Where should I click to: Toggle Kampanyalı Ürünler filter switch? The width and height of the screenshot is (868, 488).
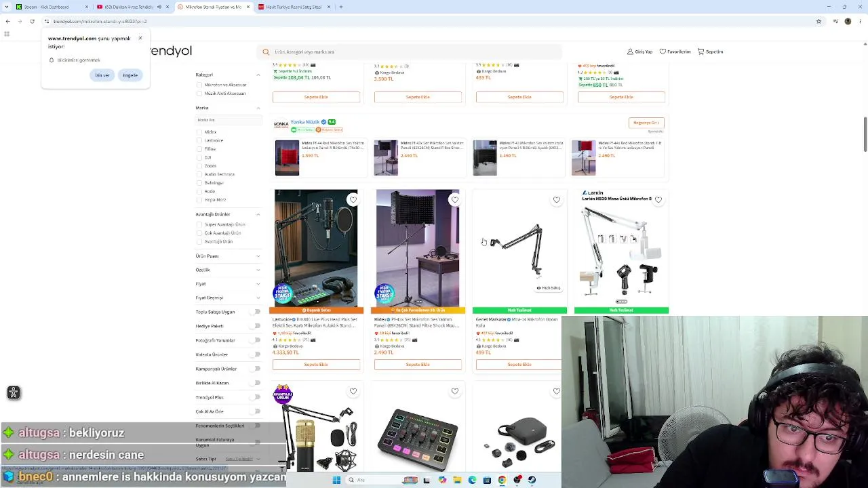(x=256, y=369)
